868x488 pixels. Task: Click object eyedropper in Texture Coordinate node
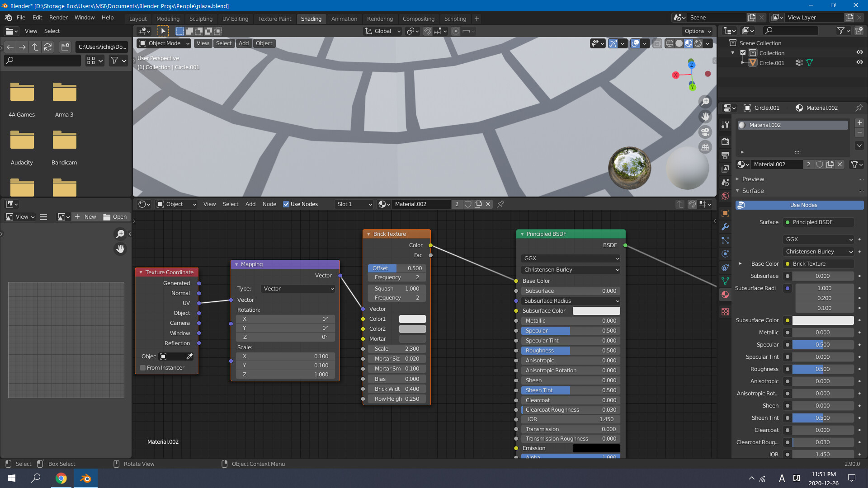(x=189, y=357)
